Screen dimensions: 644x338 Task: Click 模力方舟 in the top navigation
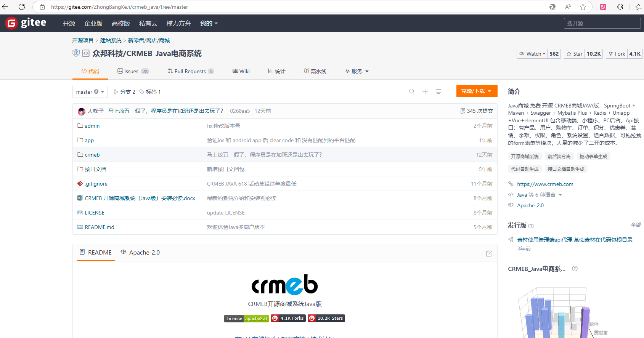[178, 23]
